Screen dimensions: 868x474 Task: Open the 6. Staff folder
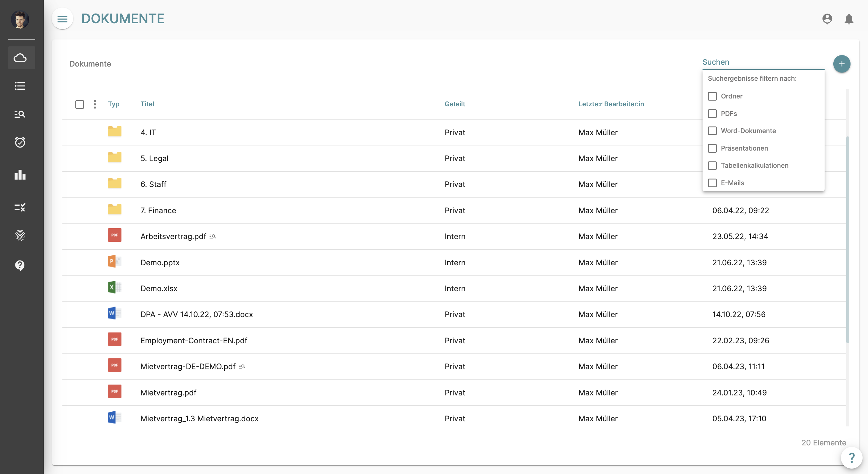tap(153, 185)
